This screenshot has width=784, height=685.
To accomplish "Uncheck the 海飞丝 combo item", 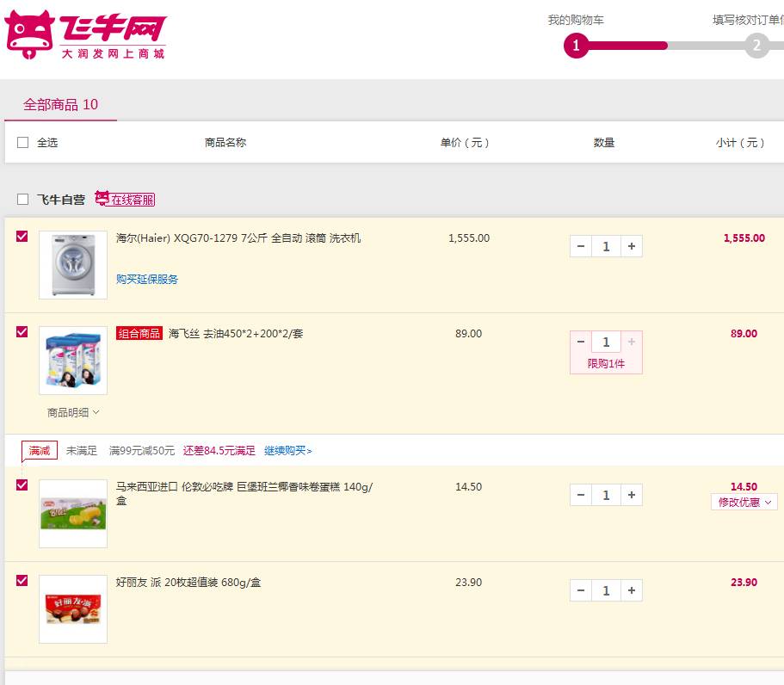I will pyautogui.click(x=22, y=332).
